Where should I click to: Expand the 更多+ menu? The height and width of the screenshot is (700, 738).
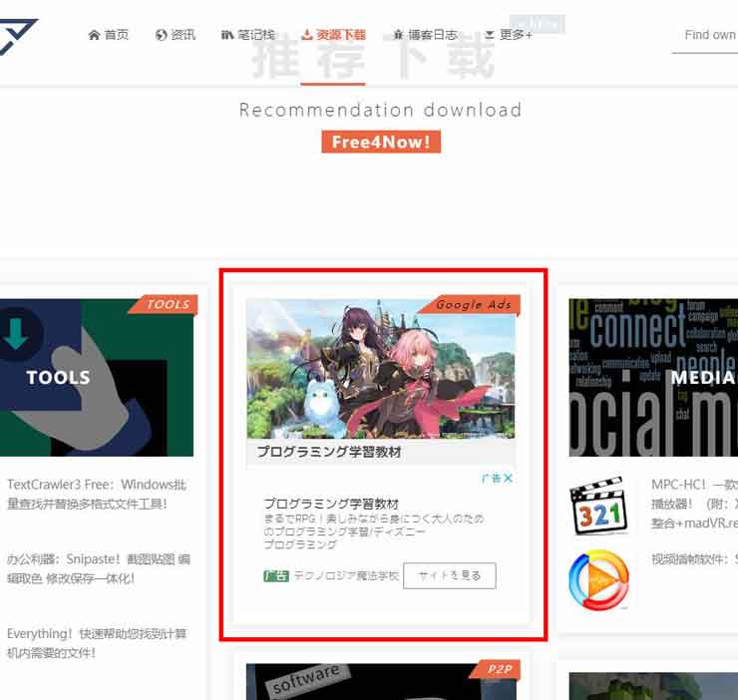pos(509,35)
